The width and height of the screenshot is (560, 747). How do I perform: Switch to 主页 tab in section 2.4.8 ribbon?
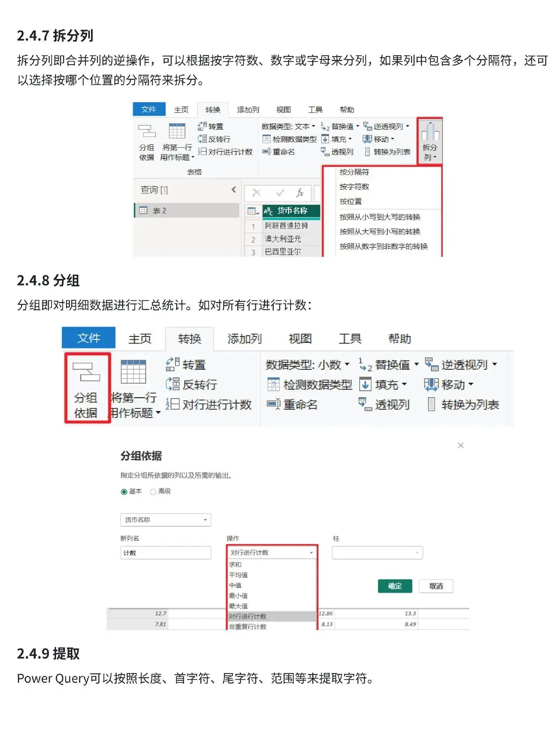(140, 338)
